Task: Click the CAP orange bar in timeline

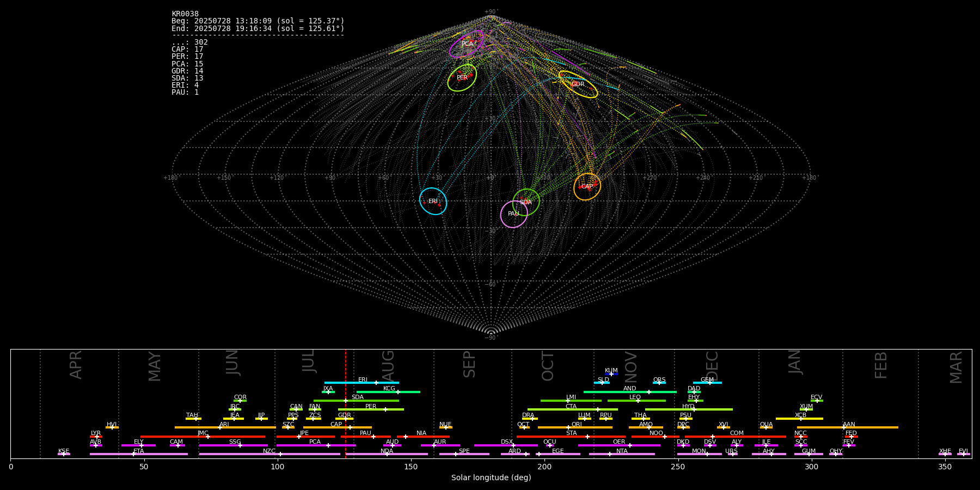Action: click(338, 427)
